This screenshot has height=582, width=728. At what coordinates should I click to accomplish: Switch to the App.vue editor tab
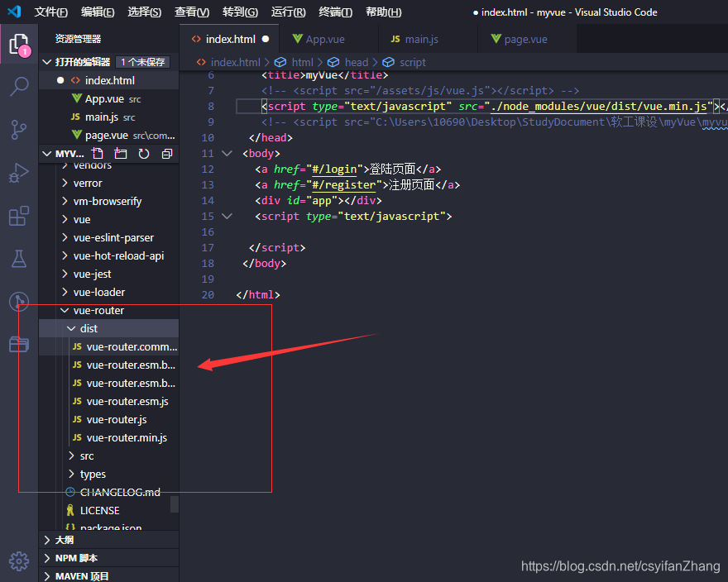pos(328,39)
